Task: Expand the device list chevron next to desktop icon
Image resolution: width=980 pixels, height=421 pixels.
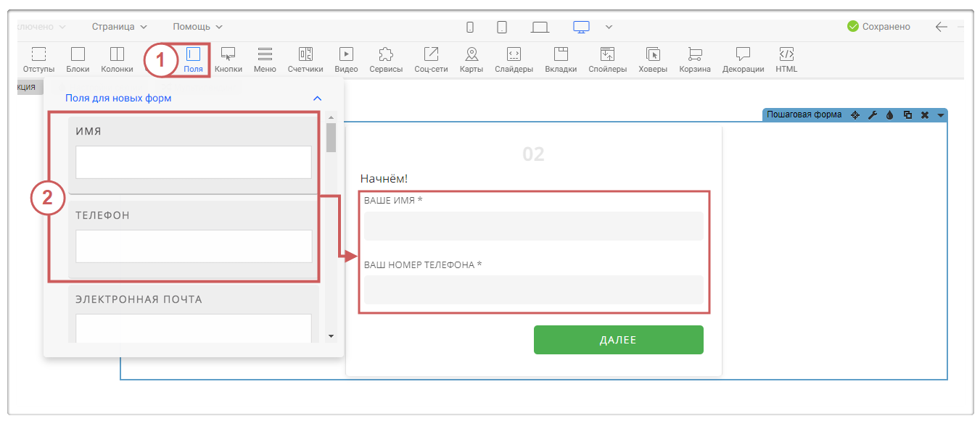Action: click(609, 27)
